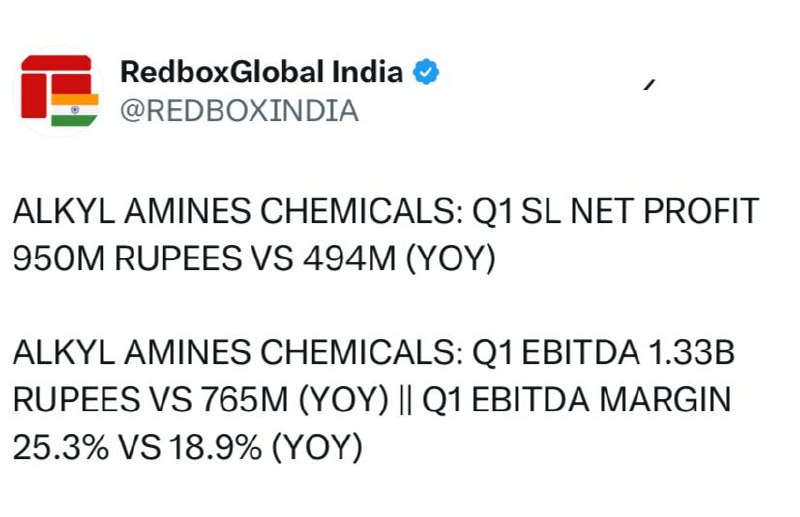Click the blue verified checkmark badge
This screenshot has height=517, width=800.
pos(426,72)
